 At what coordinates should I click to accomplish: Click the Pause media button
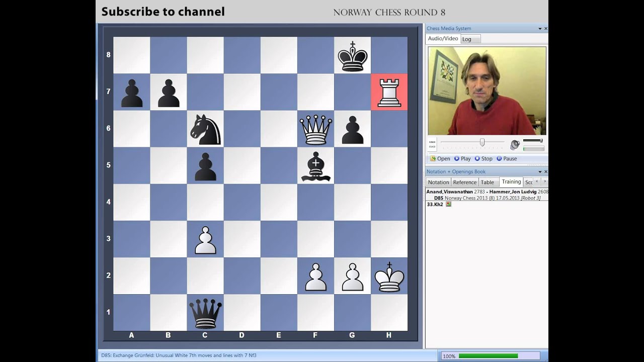[507, 158]
